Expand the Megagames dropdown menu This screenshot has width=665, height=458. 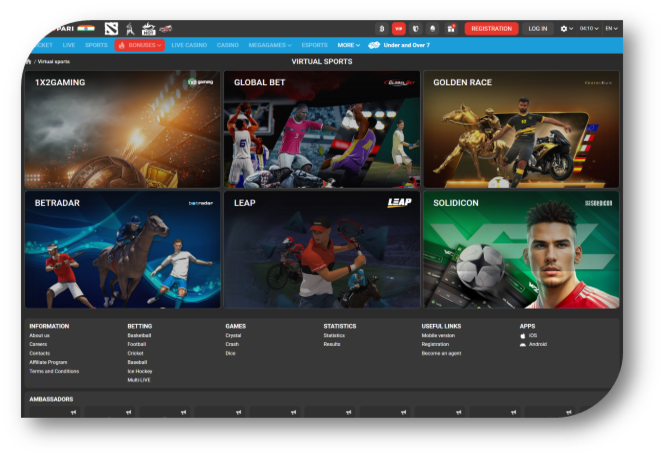point(270,45)
